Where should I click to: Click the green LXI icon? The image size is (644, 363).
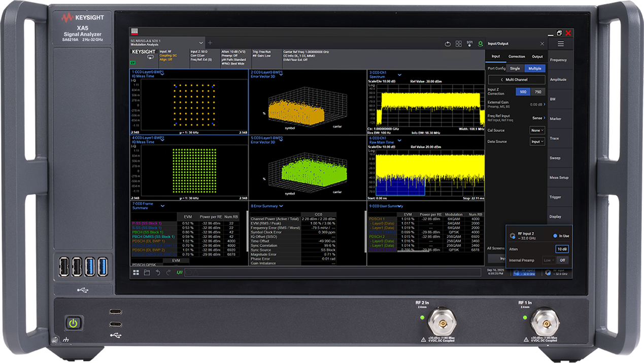click(x=179, y=273)
